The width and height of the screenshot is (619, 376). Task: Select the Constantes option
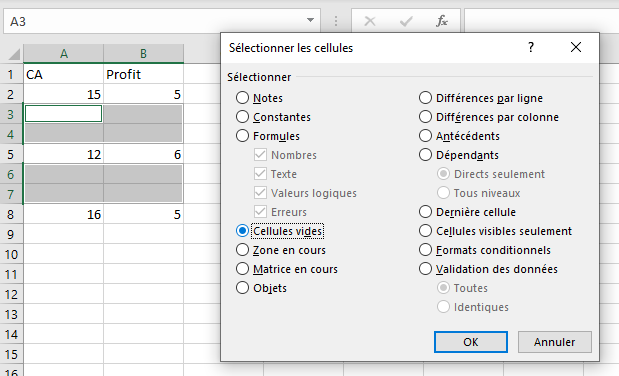242,117
